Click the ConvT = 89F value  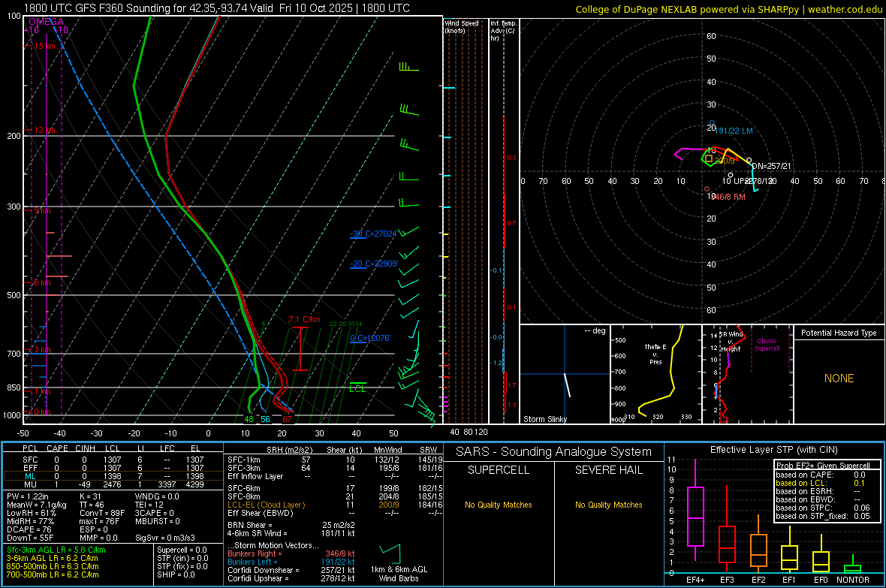tap(102, 514)
